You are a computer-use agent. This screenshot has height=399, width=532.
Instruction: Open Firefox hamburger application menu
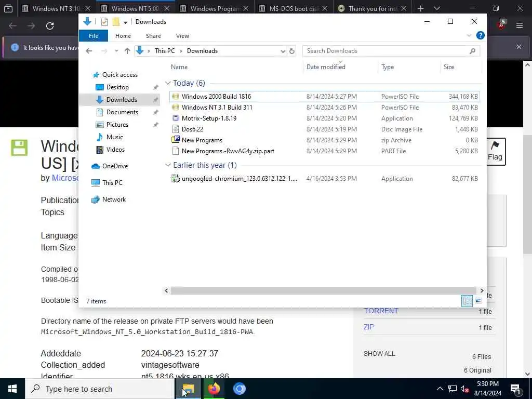pos(519,25)
